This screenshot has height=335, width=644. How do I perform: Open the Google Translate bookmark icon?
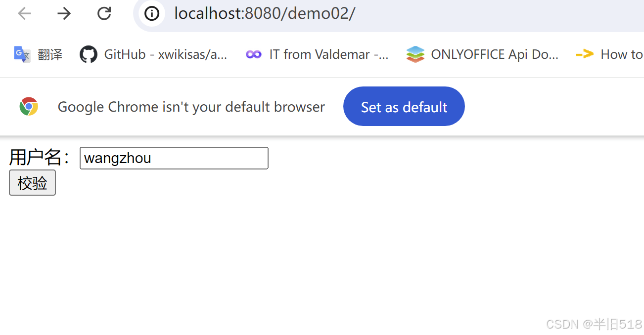pyautogui.click(x=22, y=54)
